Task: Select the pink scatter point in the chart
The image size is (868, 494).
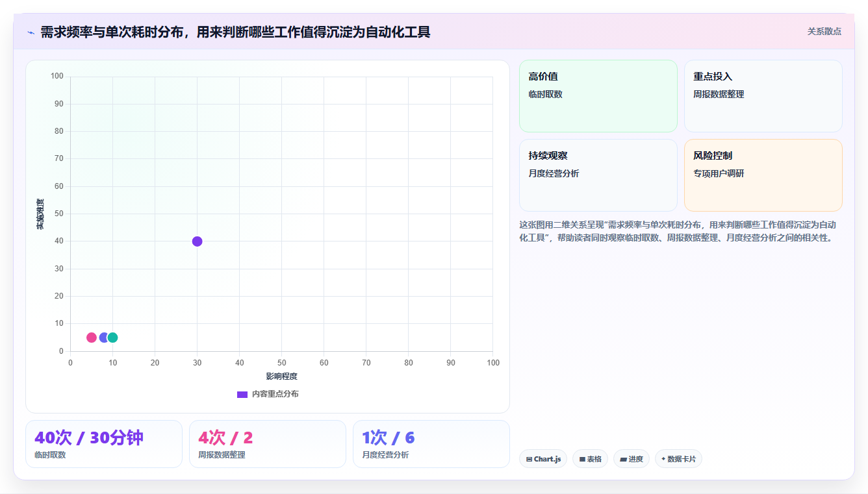Action: click(x=92, y=338)
